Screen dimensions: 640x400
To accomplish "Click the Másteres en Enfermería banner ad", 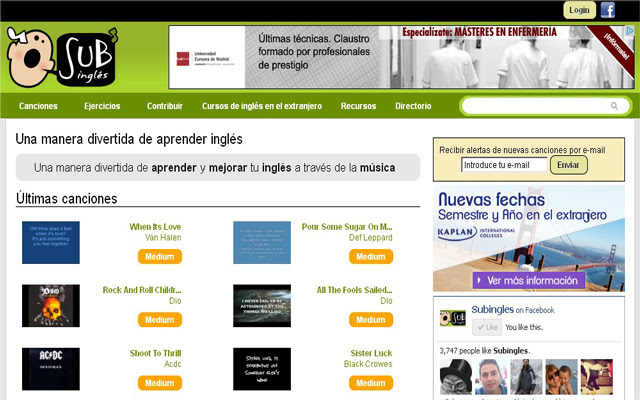I will 402,57.
